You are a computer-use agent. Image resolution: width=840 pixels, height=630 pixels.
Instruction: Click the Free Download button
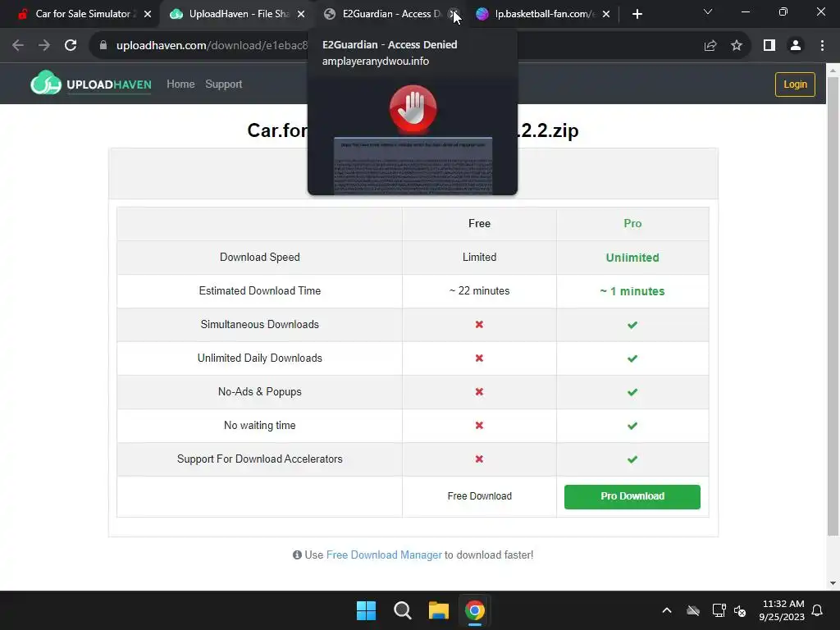point(479,496)
